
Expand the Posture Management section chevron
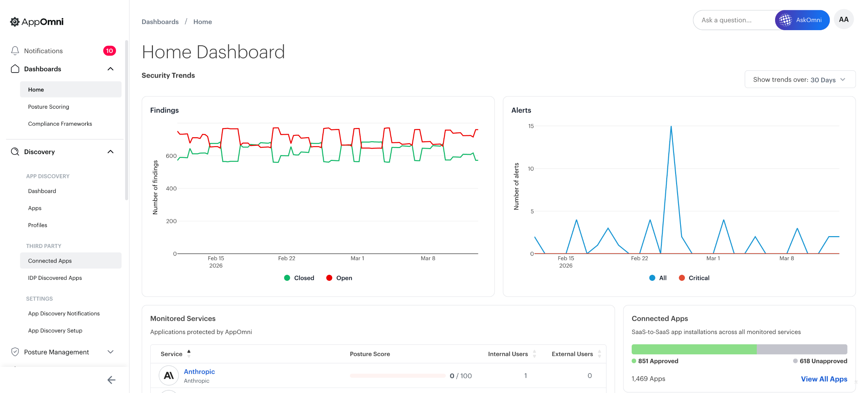111,352
